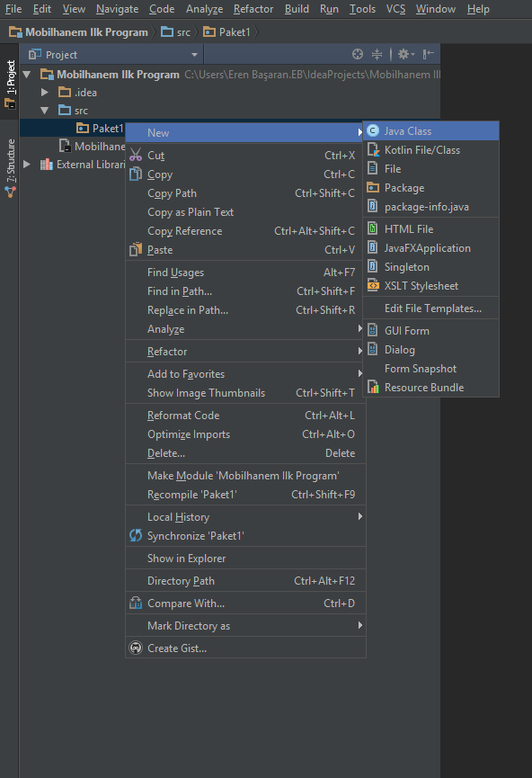Choose Directory Path entry

[x=246, y=580]
